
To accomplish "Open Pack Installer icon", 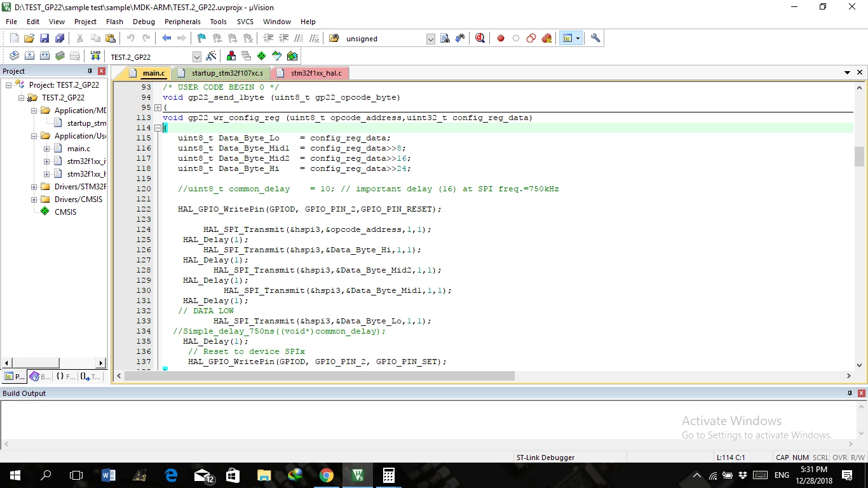I will (x=292, y=56).
